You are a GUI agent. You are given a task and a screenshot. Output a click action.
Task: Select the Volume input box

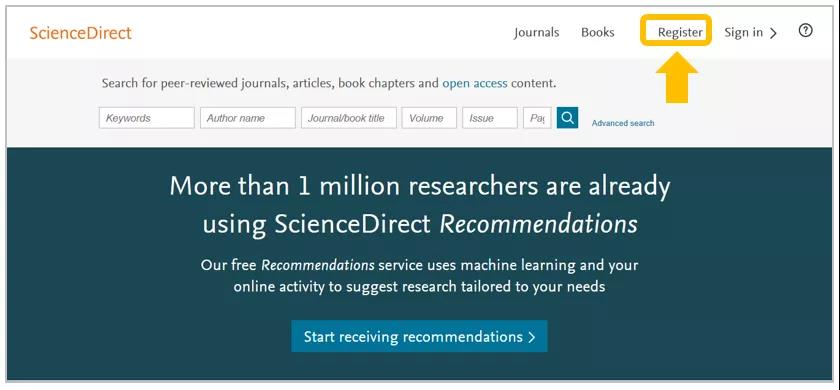(x=429, y=118)
